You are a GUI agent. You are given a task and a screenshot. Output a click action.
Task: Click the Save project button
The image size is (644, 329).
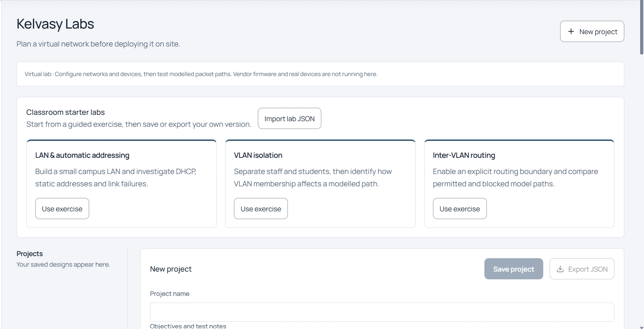pos(514,269)
